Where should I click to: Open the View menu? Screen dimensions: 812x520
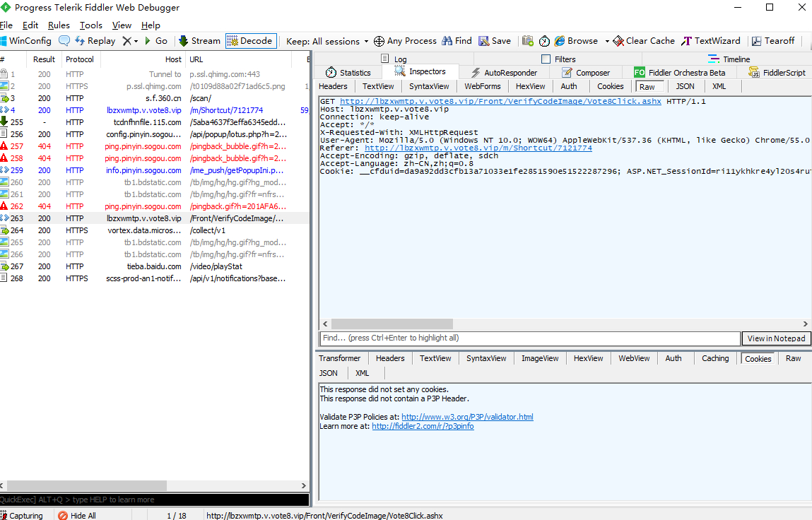(122, 25)
